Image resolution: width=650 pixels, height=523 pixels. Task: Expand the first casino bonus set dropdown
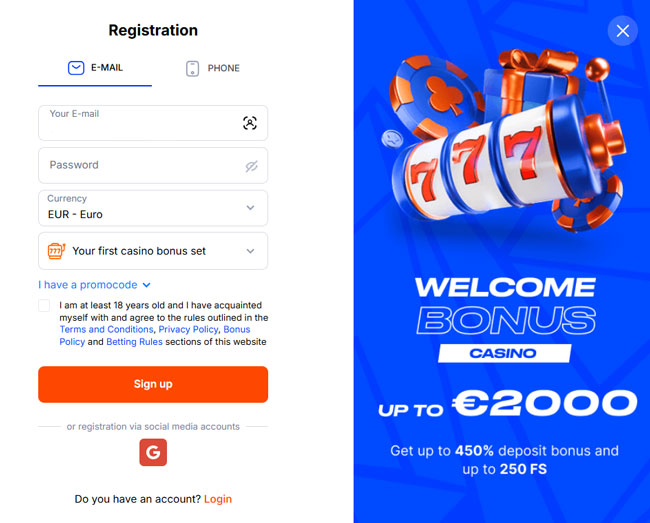point(153,251)
